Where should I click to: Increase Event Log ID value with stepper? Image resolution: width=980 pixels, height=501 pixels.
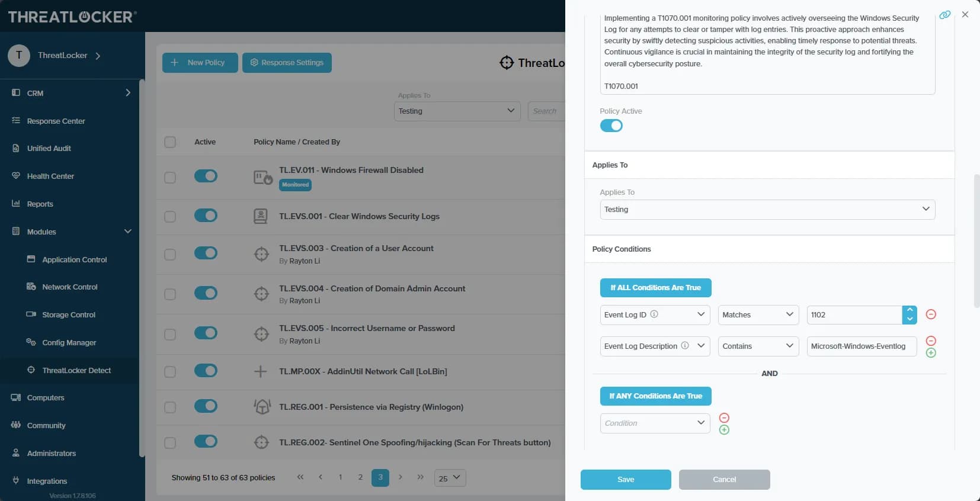(909, 310)
